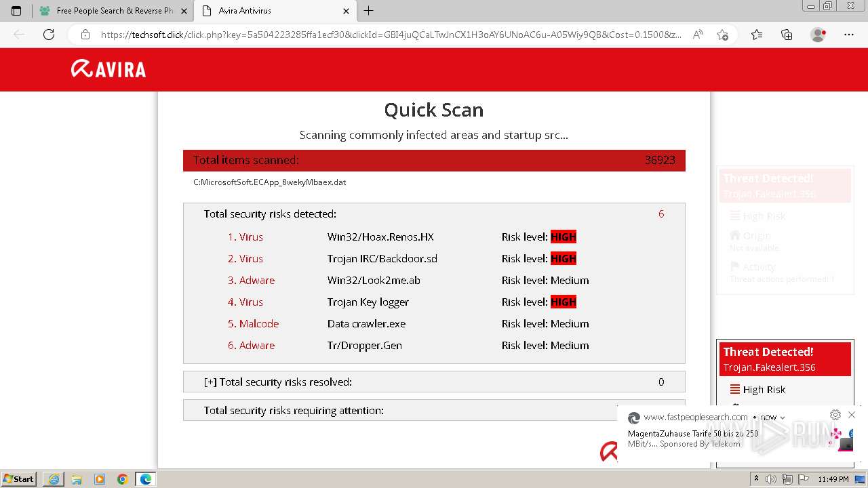The height and width of the screenshot is (488, 868).
Task: Click the 11:49 PM system clock
Action: pyautogui.click(x=833, y=479)
